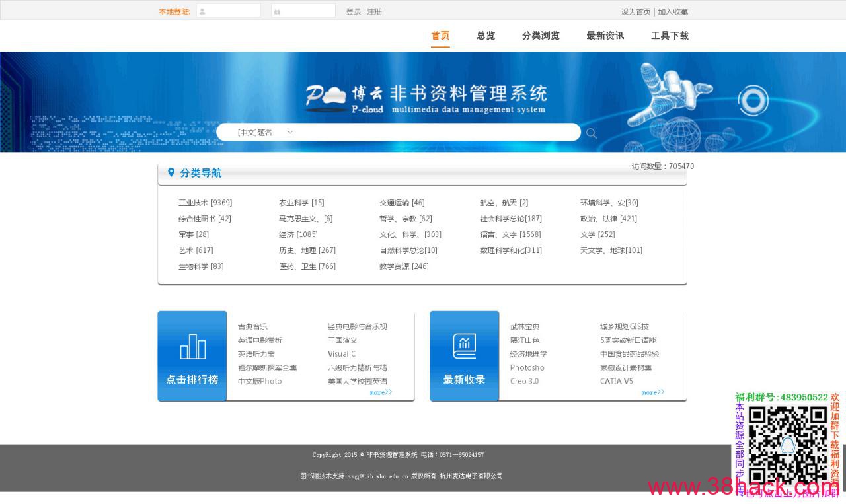The width and height of the screenshot is (846, 504).
Task: Open category 航空、航天 [2]
Action: click(504, 203)
